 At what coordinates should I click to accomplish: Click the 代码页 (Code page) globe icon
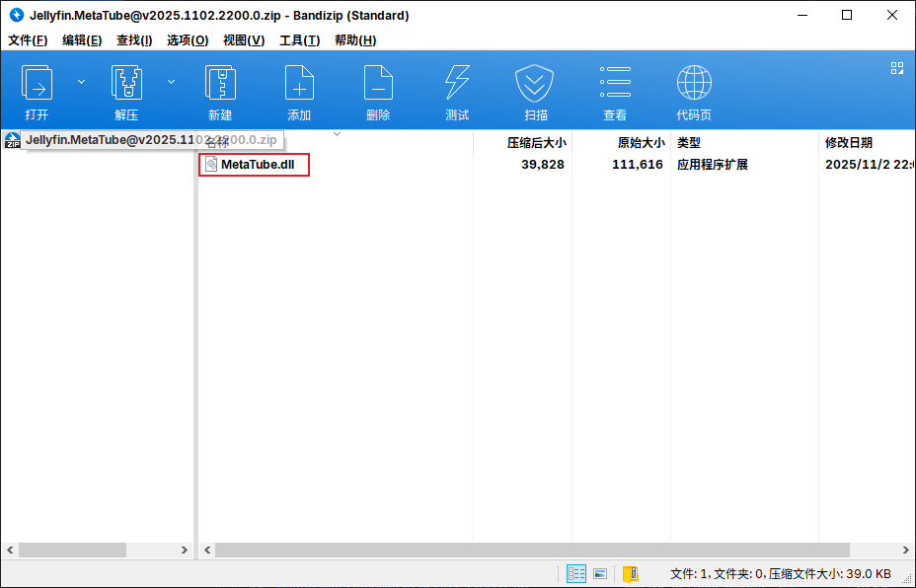(x=694, y=82)
